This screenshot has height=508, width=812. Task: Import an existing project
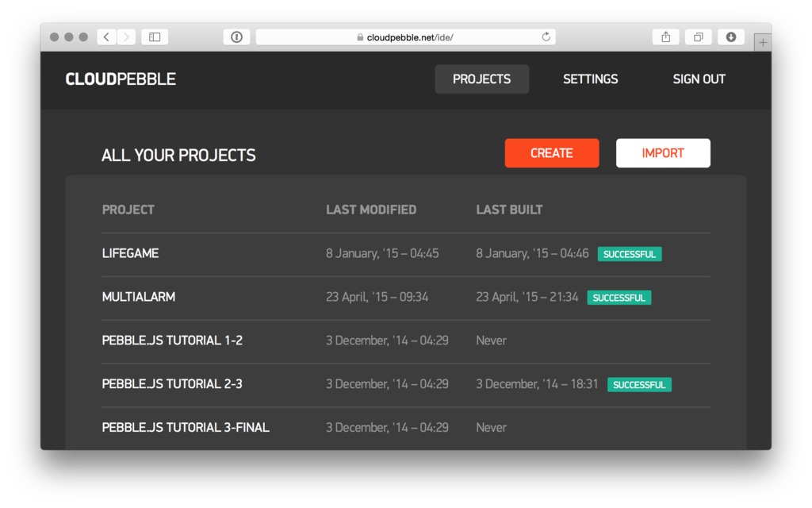663,153
